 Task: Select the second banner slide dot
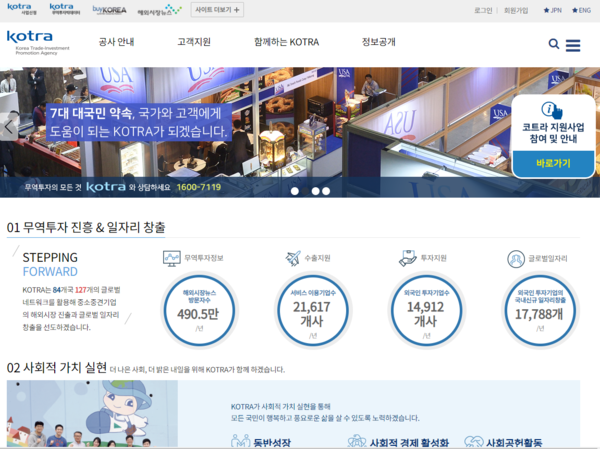click(x=305, y=191)
